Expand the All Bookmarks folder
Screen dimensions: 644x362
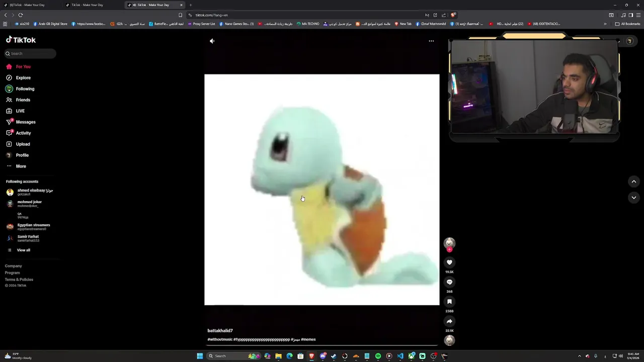tap(627, 24)
